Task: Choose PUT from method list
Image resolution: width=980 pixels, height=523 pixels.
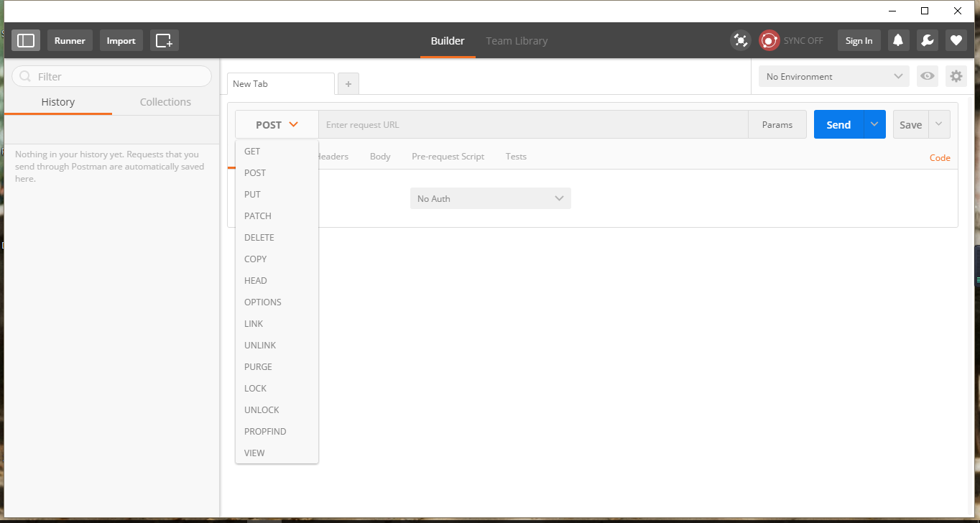Action: (x=277, y=195)
